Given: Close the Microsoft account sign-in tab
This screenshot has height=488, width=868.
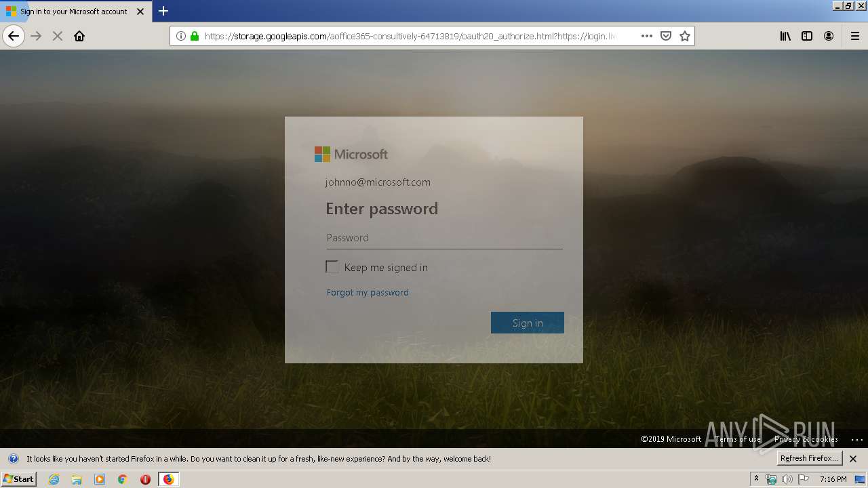Looking at the screenshot, I should tap(140, 12).
